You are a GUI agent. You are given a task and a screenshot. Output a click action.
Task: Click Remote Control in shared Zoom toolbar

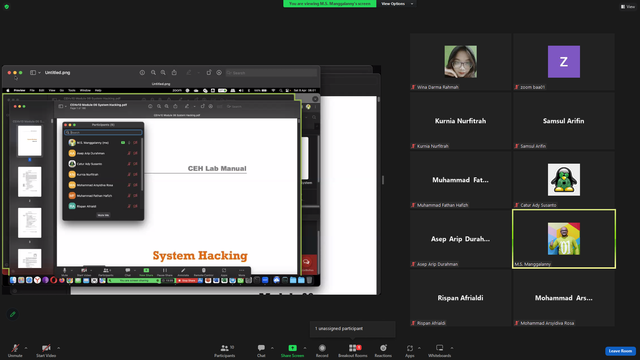click(x=203, y=272)
